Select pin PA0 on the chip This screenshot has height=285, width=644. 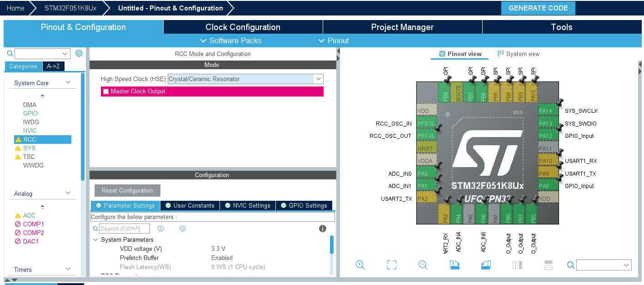click(x=426, y=173)
